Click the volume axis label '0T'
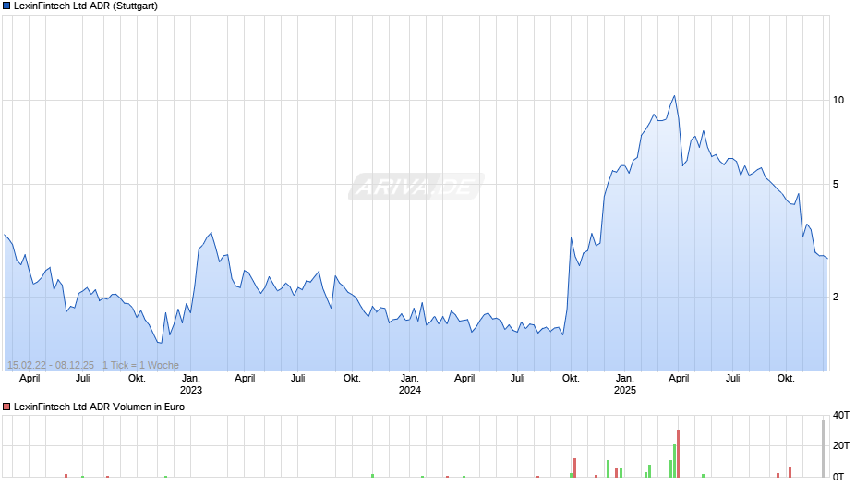The width and height of the screenshot is (868, 486). point(838,477)
